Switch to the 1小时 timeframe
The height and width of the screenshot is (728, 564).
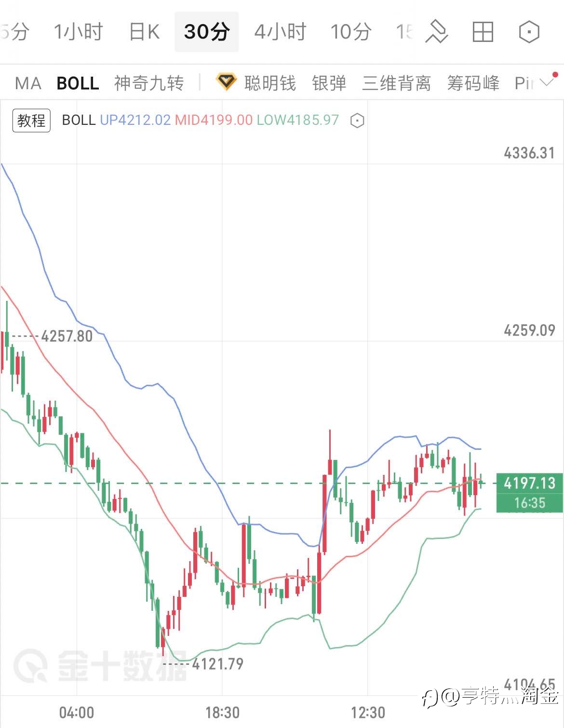click(78, 32)
